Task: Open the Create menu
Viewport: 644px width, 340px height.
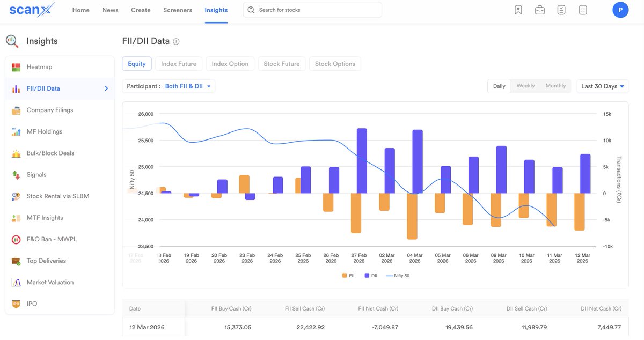Action: [x=141, y=10]
